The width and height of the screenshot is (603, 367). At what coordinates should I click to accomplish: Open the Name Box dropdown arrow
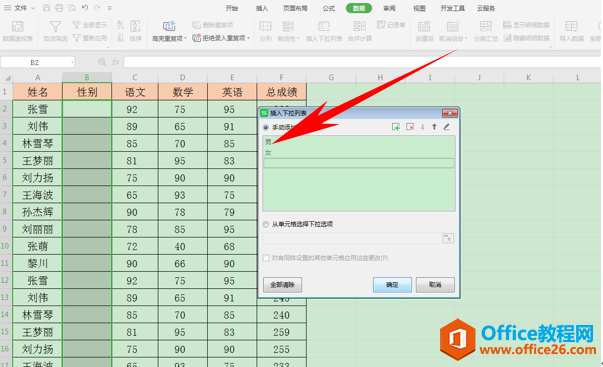(72, 62)
